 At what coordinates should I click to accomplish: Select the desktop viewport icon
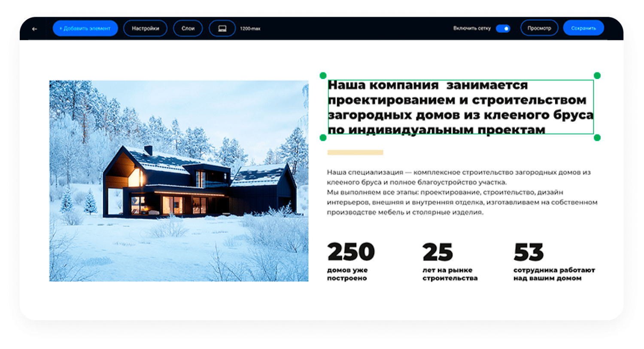tap(222, 28)
